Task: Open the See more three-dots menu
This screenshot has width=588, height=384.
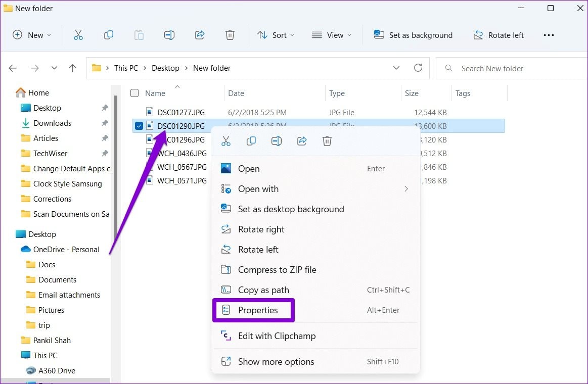Action: click(x=549, y=35)
